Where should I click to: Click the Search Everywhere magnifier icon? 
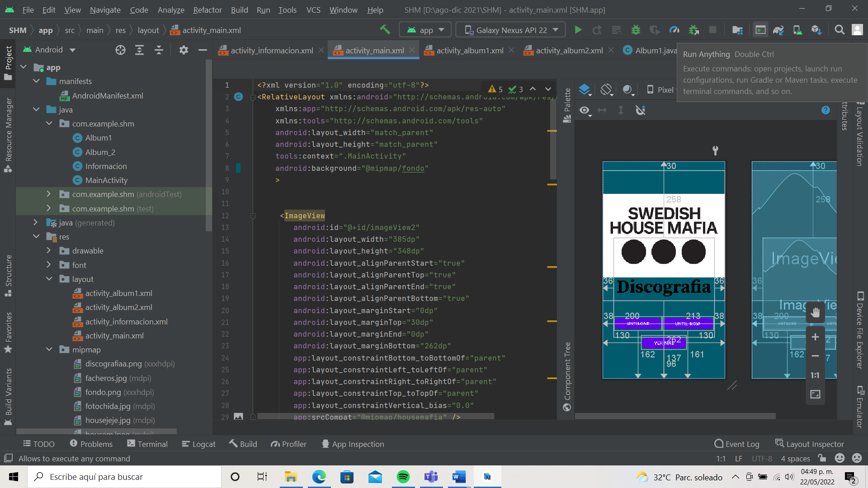(840, 30)
